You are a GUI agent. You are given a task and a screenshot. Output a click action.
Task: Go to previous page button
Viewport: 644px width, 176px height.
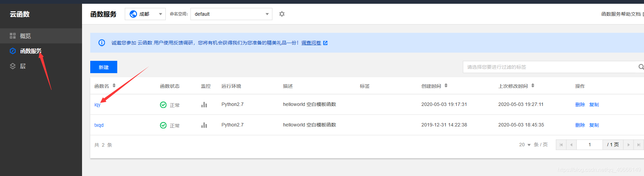(571, 145)
